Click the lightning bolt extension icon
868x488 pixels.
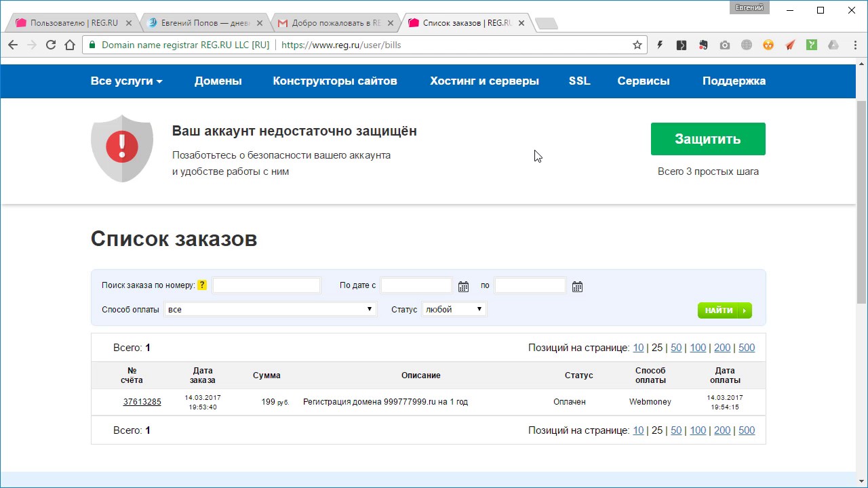click(660, 45)
